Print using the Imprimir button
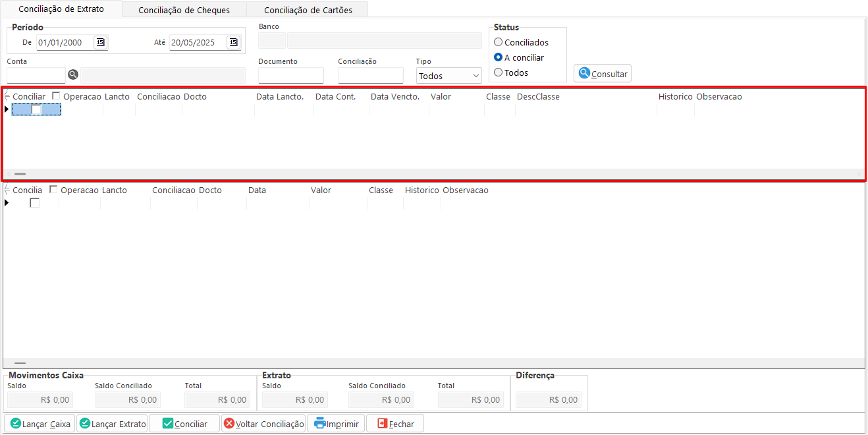 point(337,424)
